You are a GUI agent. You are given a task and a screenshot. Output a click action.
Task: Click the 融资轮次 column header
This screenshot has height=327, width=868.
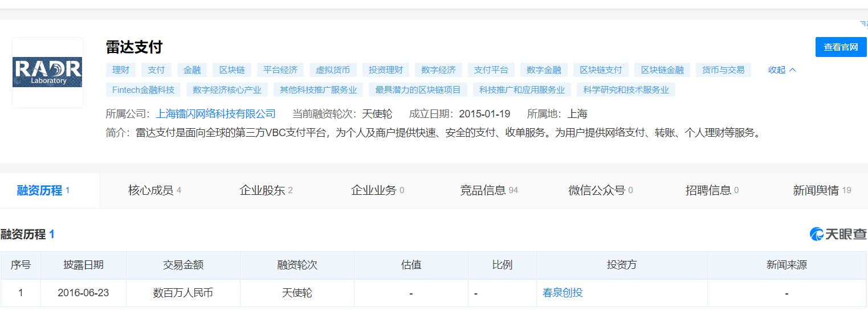297,265
